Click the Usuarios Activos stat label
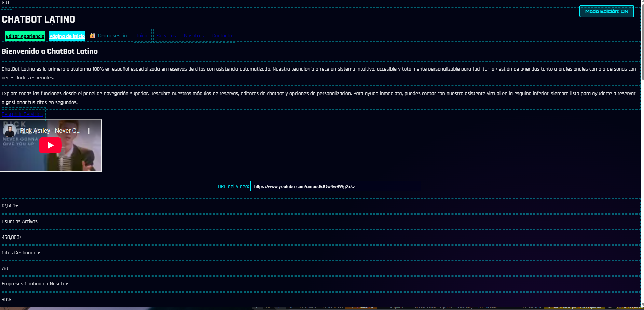 (x=19, y=221)
